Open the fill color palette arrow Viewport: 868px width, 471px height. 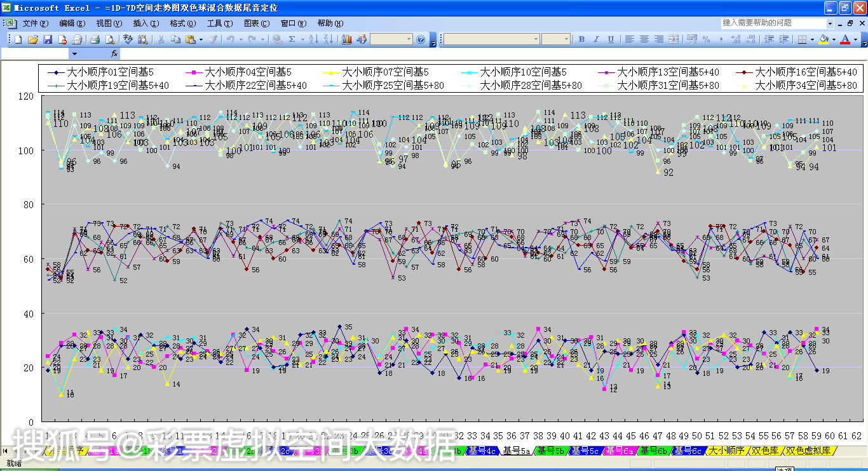point(834,39)
